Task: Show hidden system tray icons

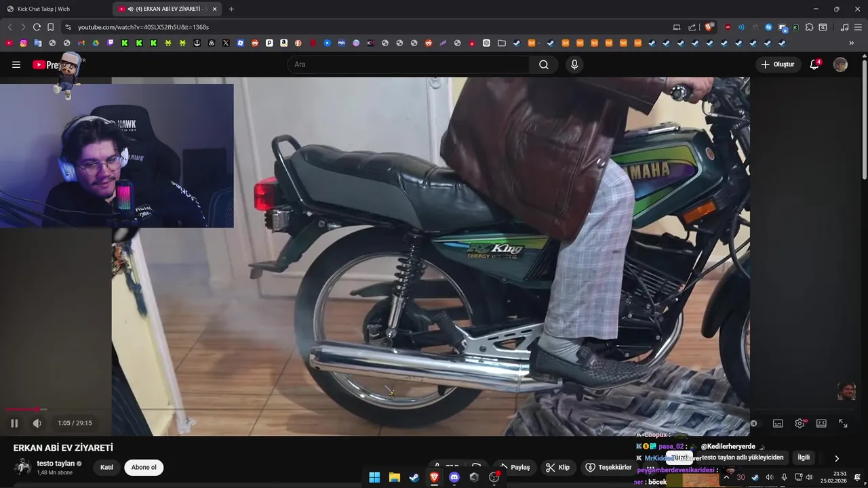Action: 726,477
